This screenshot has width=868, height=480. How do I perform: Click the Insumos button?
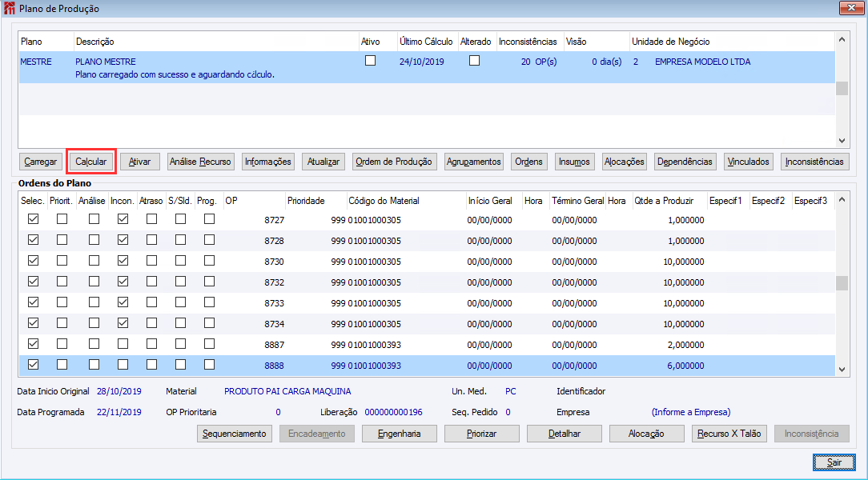pyautogui.click(x=575, y=162)
